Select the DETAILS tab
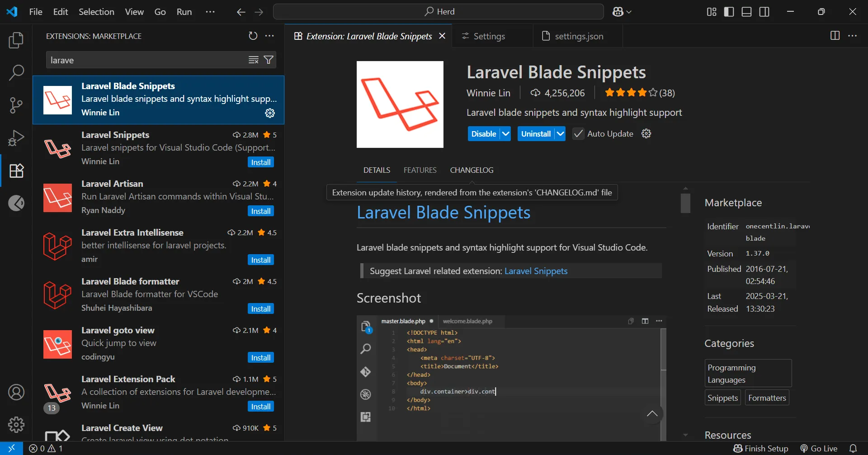This screenshot has width=868, height=455. [x=377, y=170]
